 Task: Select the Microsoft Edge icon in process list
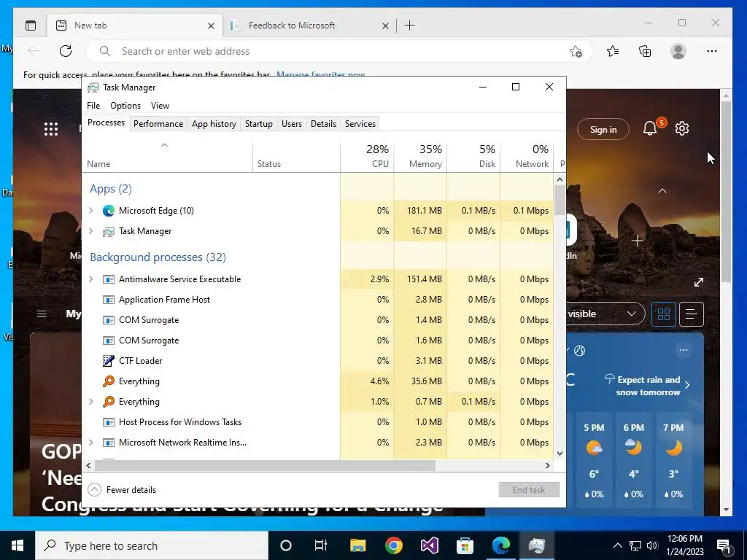click(x=109, y=211)
